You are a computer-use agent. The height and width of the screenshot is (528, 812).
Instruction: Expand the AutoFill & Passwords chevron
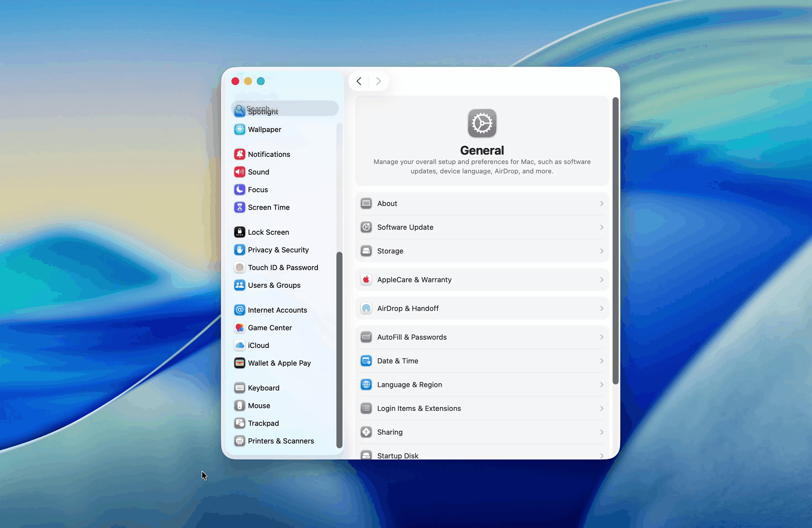[602, 337]
